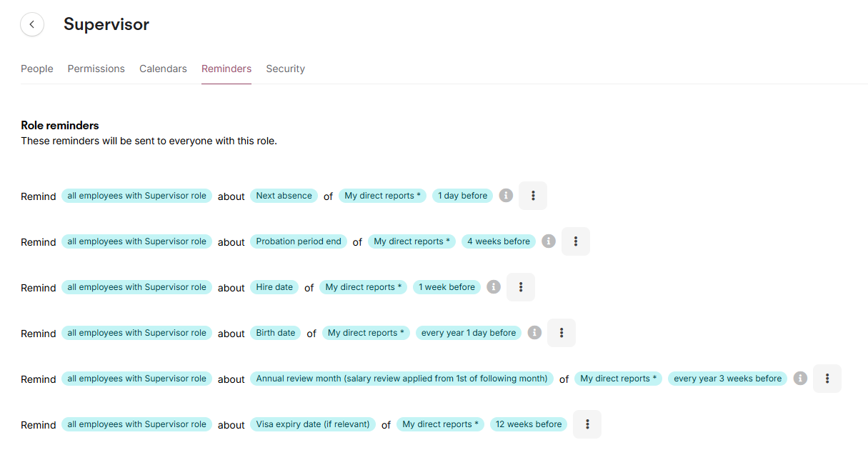Click the 1 day before timing tag

[x=463, y=196]
